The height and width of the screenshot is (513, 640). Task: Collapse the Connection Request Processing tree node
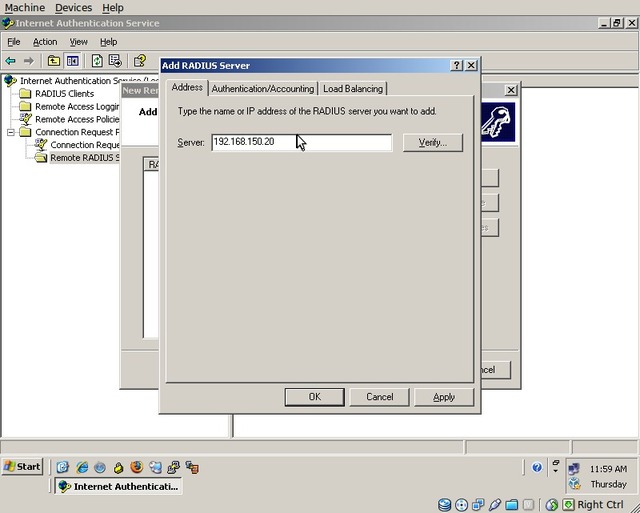(x=11, y=132)
